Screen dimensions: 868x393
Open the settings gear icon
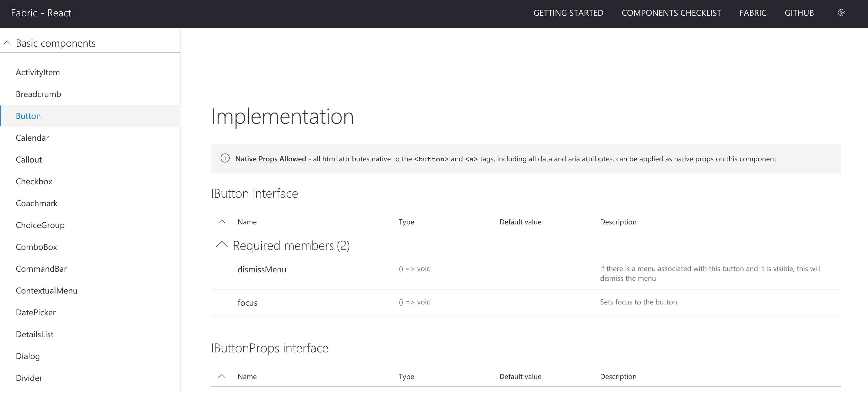[841, 13]
